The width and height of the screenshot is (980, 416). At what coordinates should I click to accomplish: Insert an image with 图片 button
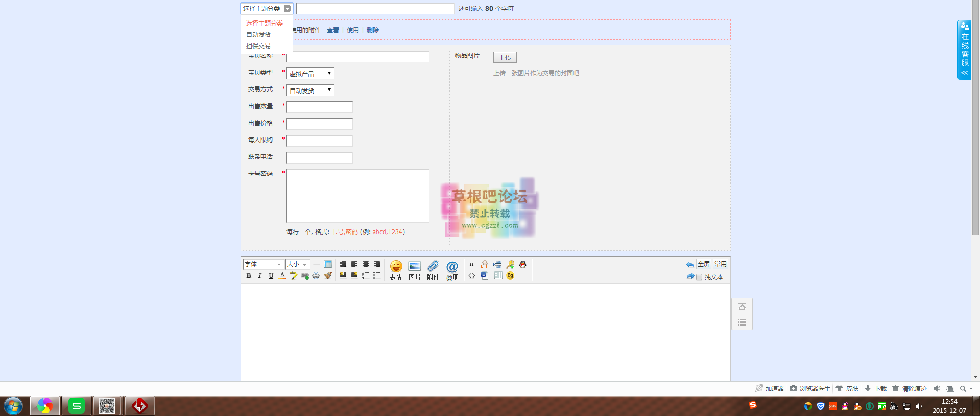point(415,270)
